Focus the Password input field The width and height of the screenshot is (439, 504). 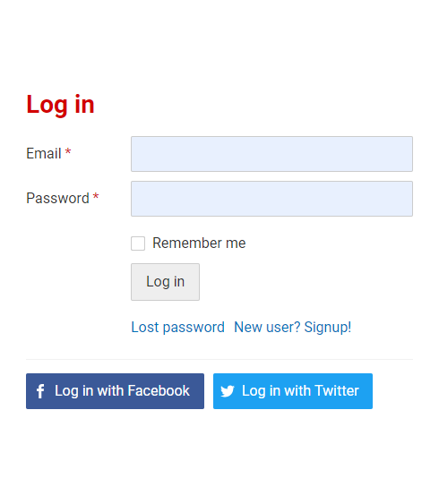(271, 199)
